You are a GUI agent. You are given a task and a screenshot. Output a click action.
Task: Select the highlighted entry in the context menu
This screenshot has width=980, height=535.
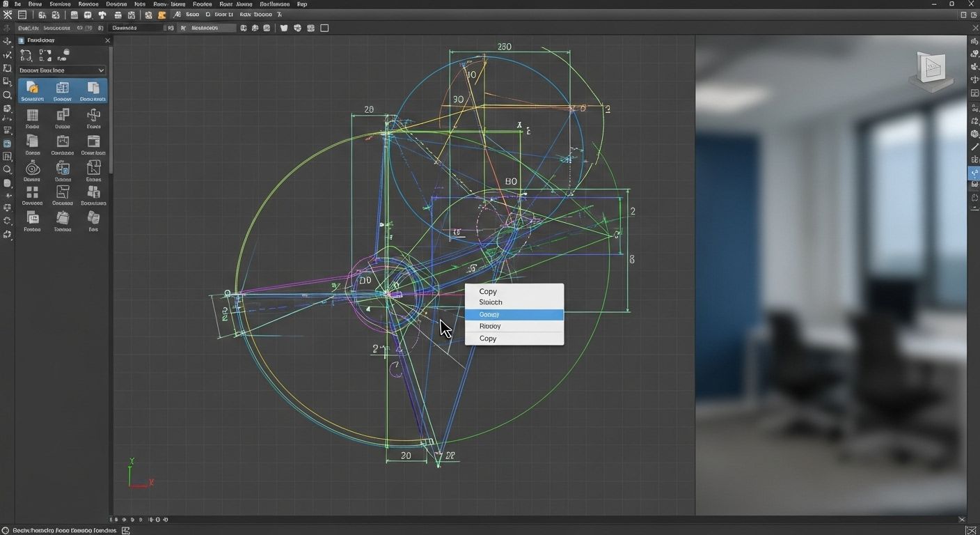coord(514,314)
